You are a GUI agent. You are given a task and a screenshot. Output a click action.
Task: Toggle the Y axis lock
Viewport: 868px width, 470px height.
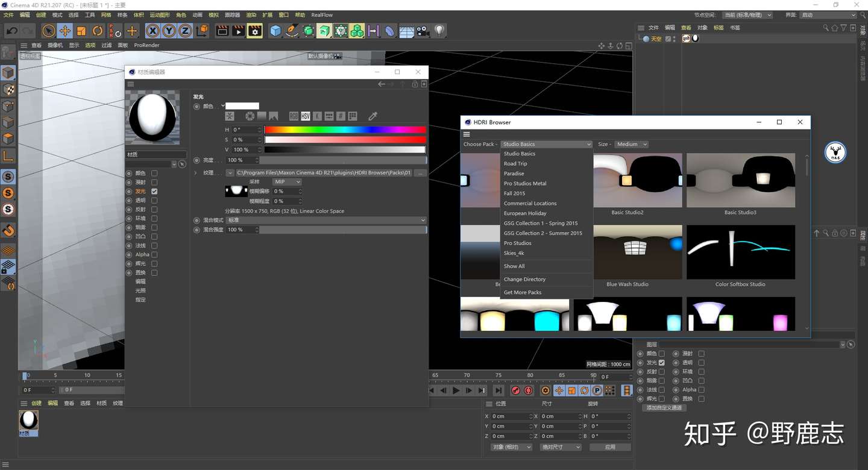(169, 31)
